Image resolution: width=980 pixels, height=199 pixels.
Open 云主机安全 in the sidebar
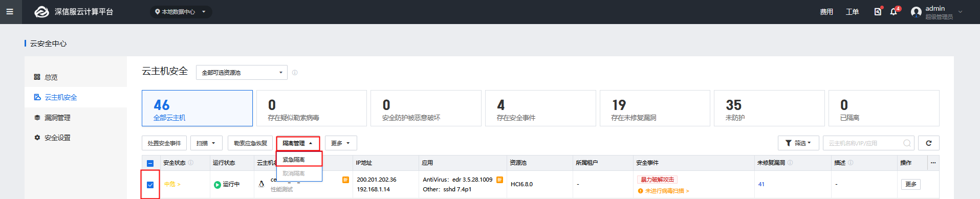pos(76,97)
